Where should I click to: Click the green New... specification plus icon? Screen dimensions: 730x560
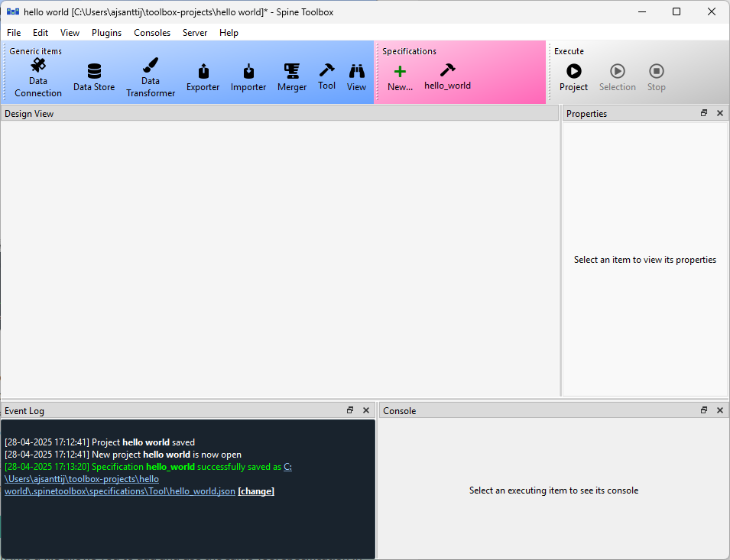tap(400, 71)
